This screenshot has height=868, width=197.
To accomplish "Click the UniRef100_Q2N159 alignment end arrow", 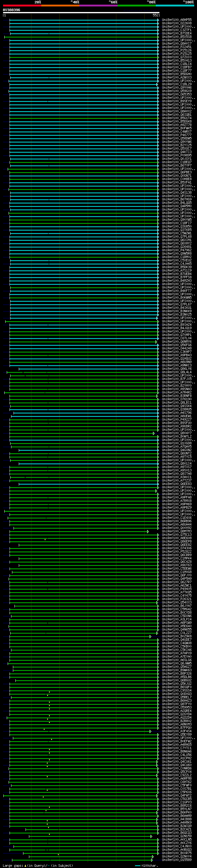I will coord(151,836).
